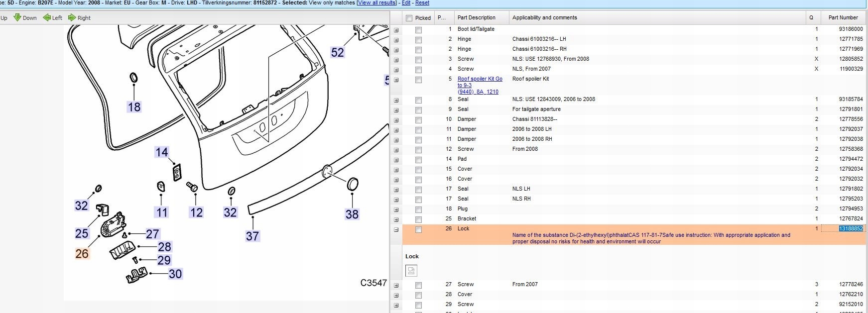The width and height of the screenshot is (868, 313).
Task: Click the Edit link
Action: 406,3
